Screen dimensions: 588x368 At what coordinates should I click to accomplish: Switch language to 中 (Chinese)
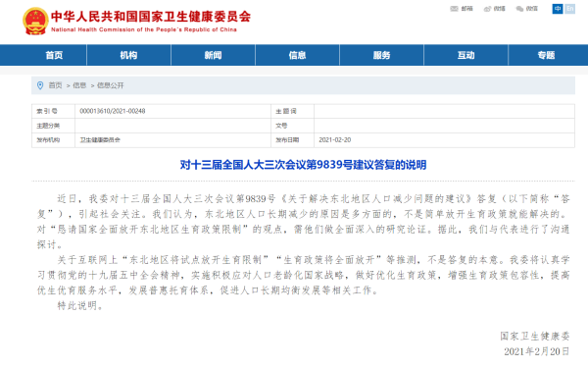click(558, 9)
